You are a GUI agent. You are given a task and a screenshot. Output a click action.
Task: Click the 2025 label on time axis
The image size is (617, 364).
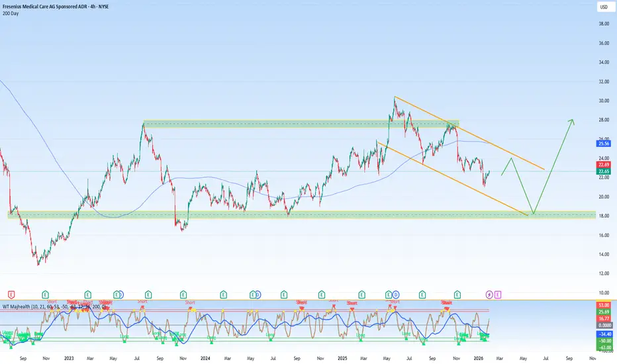click(x=342, y=359)
